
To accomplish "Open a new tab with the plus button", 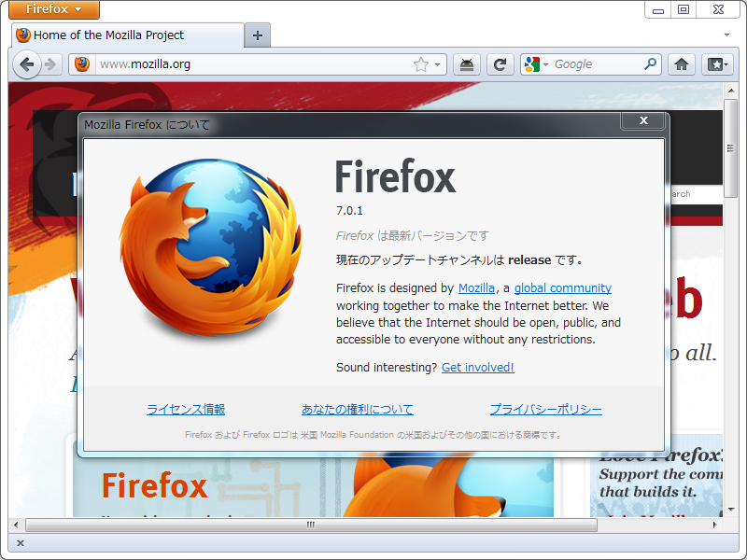I will [x=256, y=34].
